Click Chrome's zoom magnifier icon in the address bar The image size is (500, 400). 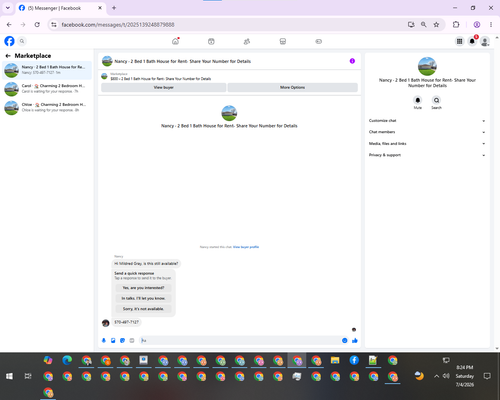point(423,24)
